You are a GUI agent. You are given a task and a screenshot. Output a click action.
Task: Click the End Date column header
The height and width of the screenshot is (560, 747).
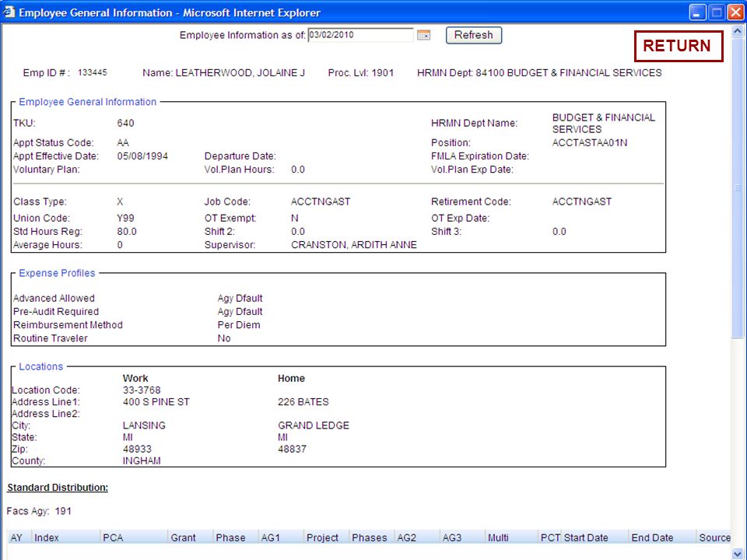click(x=662, y=537)
